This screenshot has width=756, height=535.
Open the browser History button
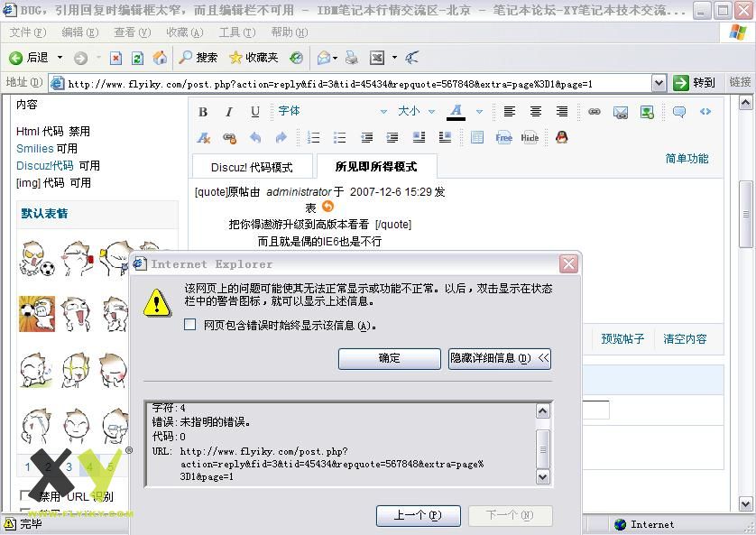pos(297,58)
